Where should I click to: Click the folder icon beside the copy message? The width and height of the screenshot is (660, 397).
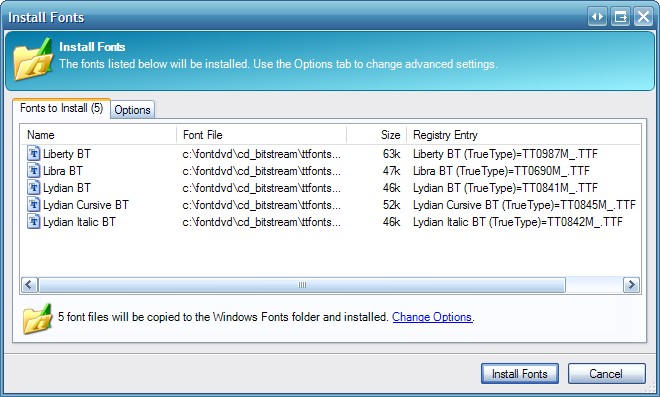pos(37,319)
